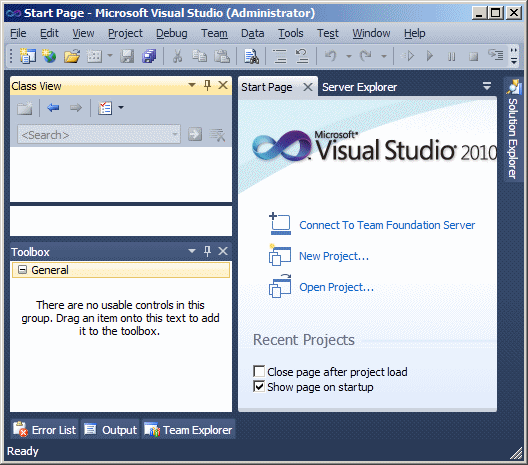Image resolution: width=528 pixels, height=465 pixels.
Task: Open the Toolbox window position dropdown
Action: pos(192,251)
